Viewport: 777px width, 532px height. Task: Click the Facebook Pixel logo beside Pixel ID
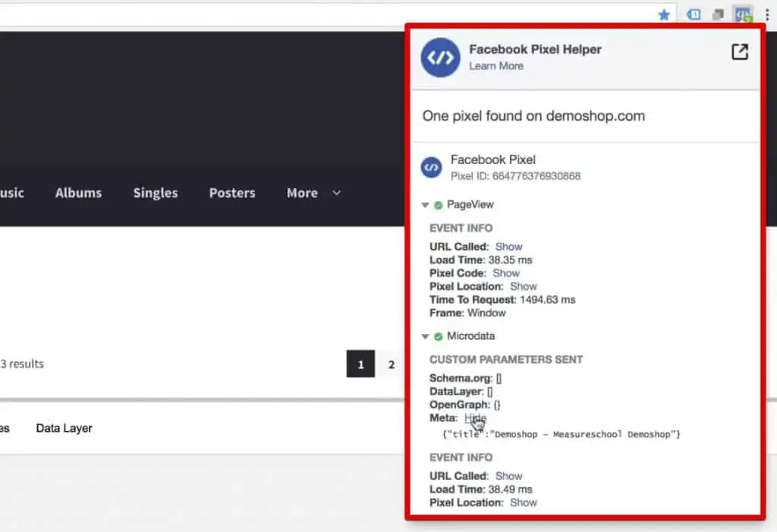point(431,168)
